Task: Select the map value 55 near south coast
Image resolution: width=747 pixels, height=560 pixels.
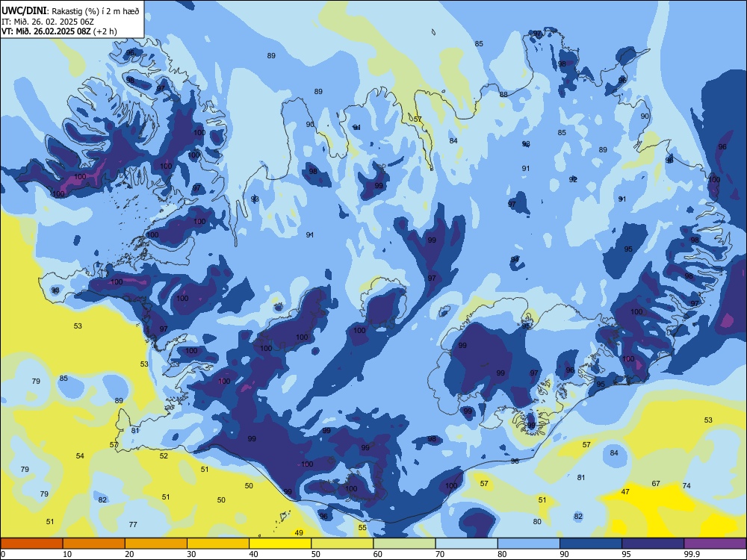Action: pyautogui.click(x=362, y=527)
